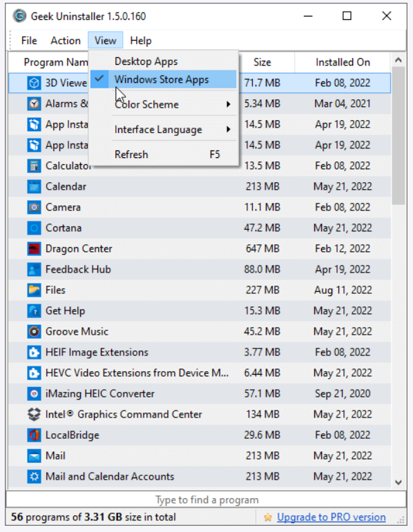Open the Upgrade to PRO version link
Screen dimensions: 413x532
331,517
